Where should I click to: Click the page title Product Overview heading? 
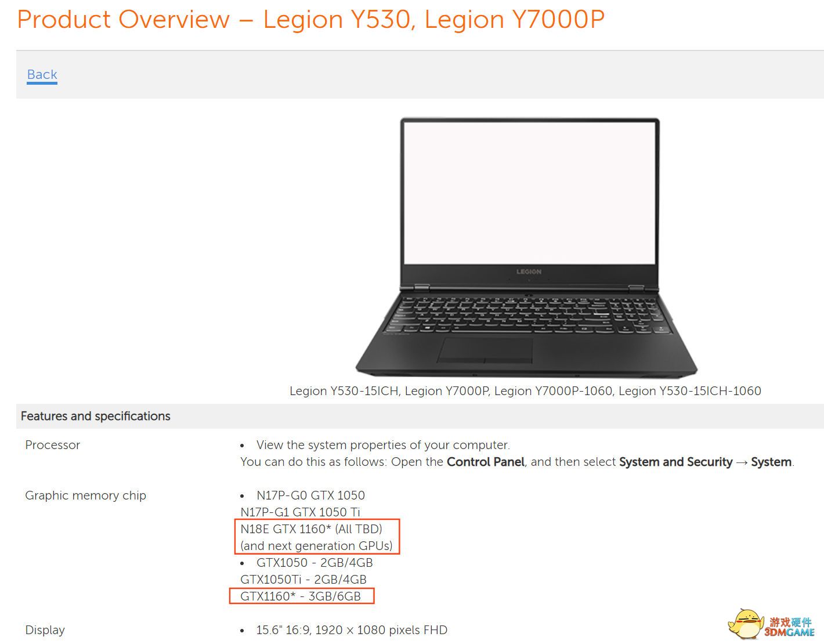[310, 19]
